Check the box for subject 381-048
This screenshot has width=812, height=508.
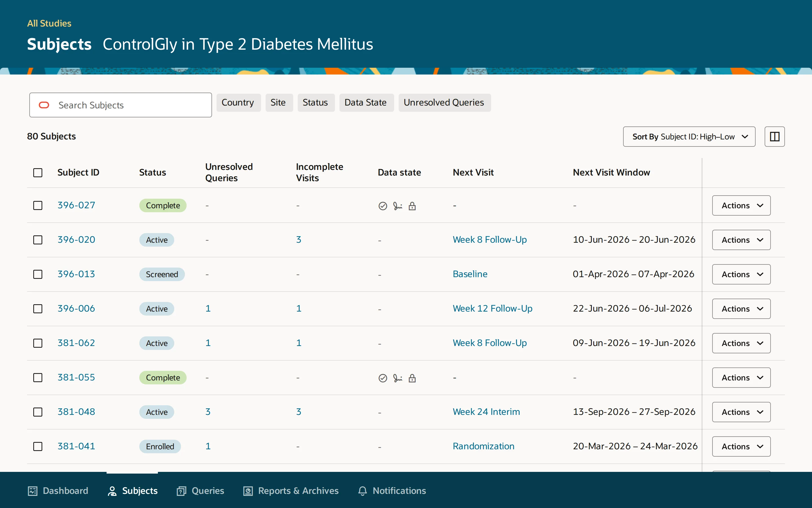click(x=38, y=412)
